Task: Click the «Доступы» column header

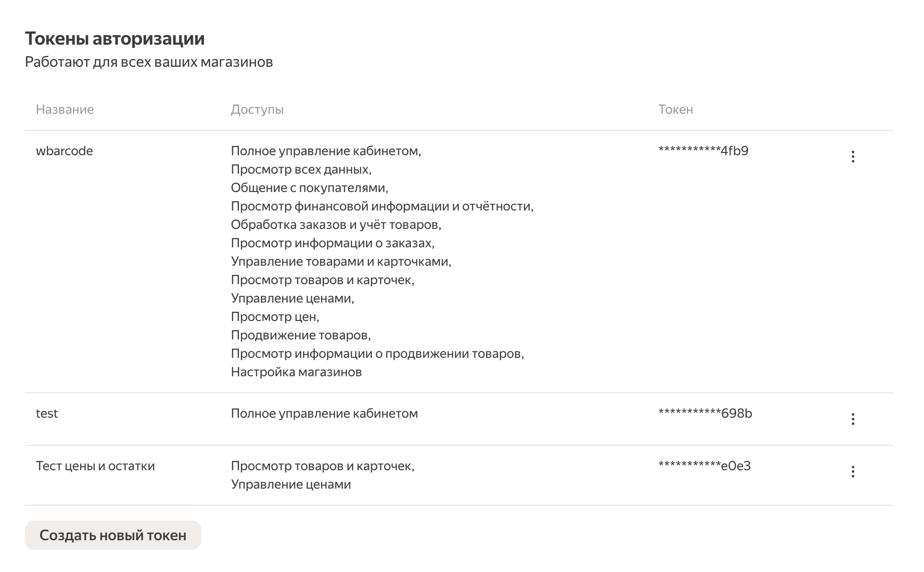Action: click(x=258, y=110)
